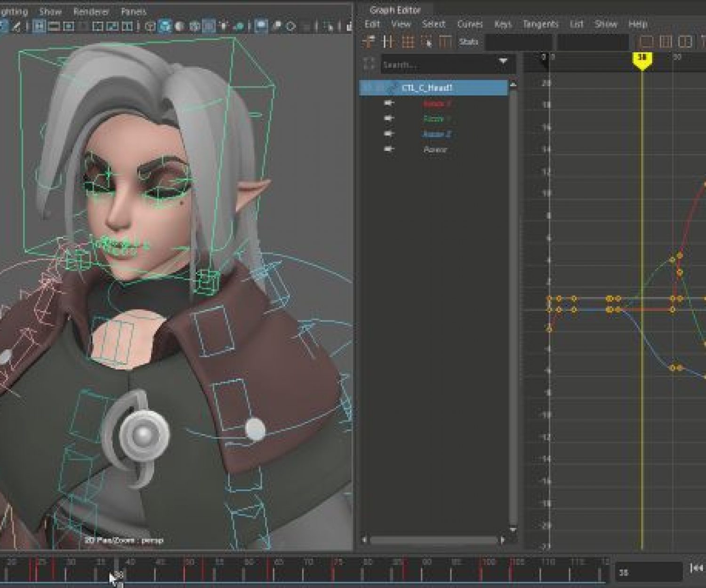This screenshot has width=706, height=588.
Task: Select the Insert Keys tool icon
Action: coord(388,42)
